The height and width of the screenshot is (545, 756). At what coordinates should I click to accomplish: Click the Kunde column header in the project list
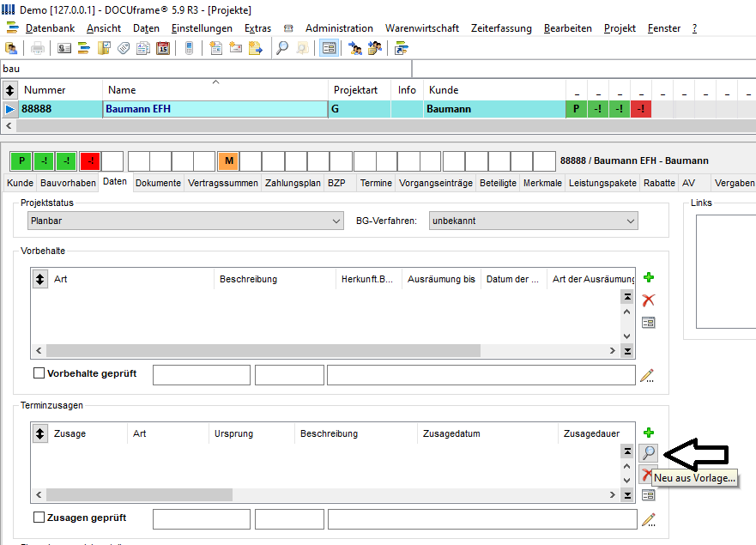pos(494,90)
